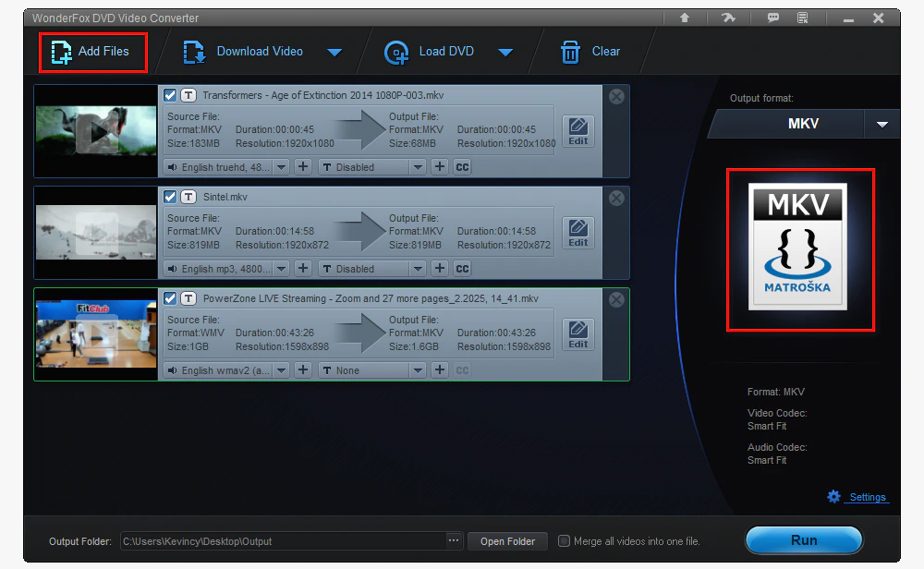This screenshot has width=924, height=569.
Task: Add audio track to PowerZone file
Action: 303,370
